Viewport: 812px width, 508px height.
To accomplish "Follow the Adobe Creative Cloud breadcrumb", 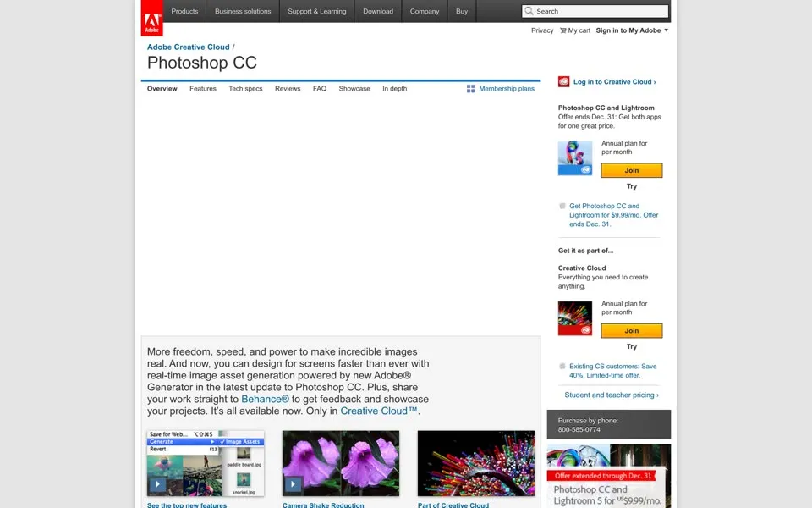I will tap(188, 47).
